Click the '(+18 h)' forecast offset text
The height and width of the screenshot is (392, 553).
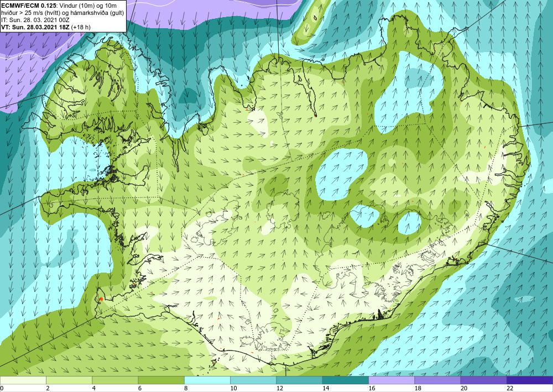[x=81, y=27]
